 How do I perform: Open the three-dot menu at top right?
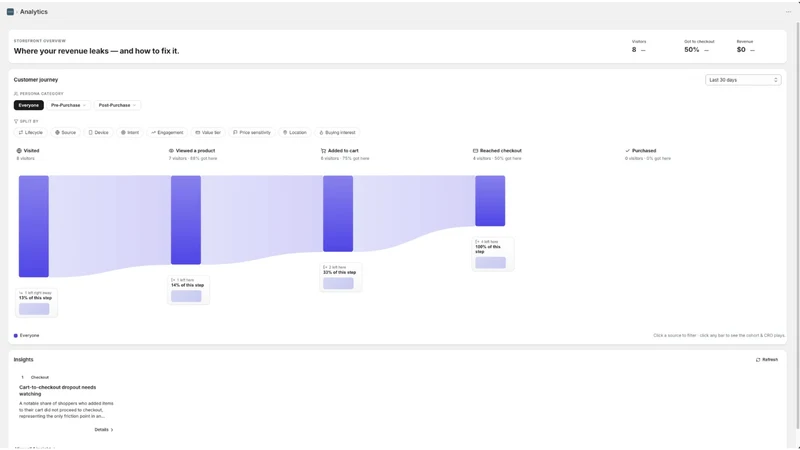pos(788,12)
